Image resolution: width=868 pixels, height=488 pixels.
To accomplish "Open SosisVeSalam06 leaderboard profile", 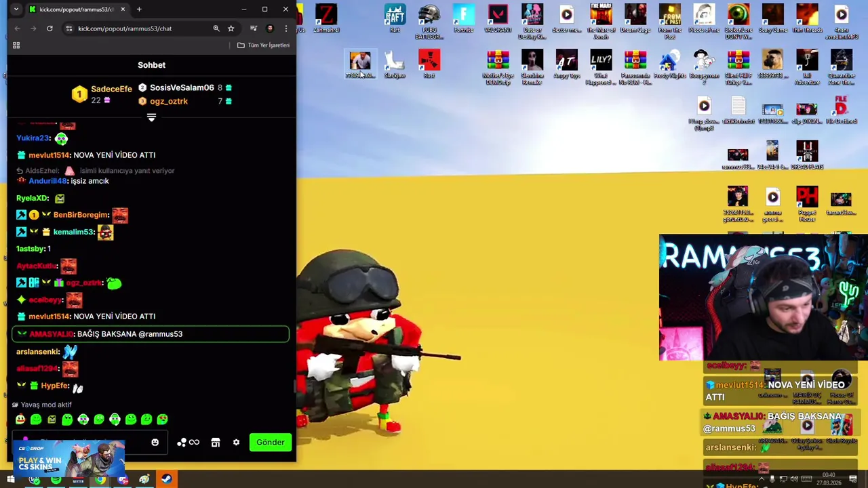I will click(182, 87).
